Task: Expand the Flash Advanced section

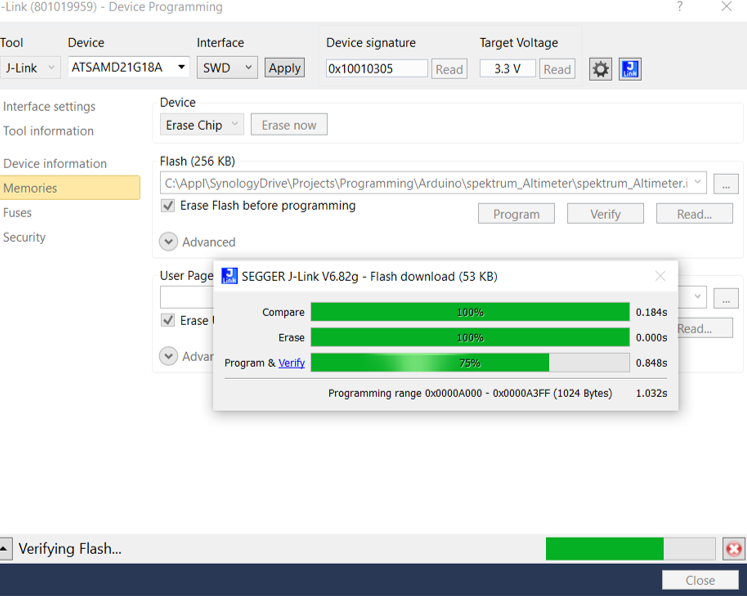Action: click(168, 242)
